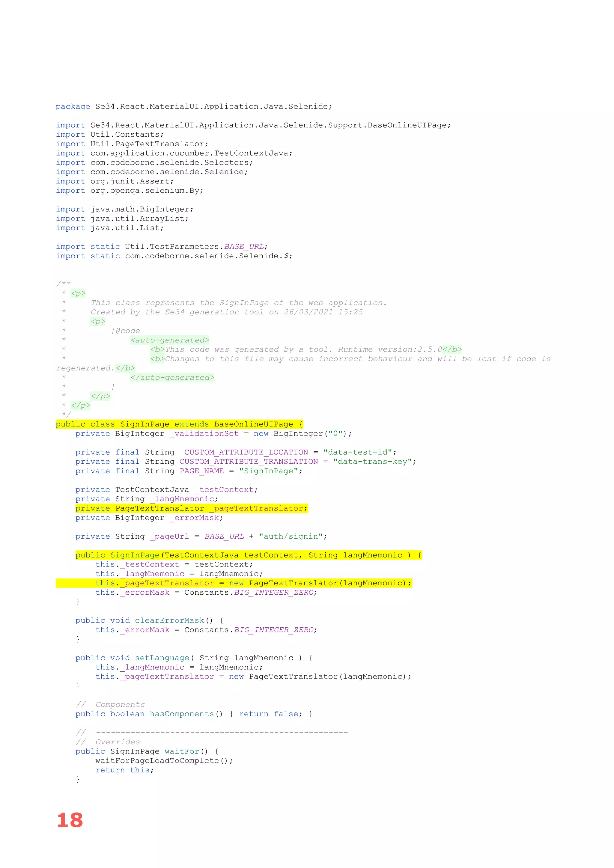
Task: Click the highlighted 'public class SignInPage' declaration
Action: click(179, 424)
